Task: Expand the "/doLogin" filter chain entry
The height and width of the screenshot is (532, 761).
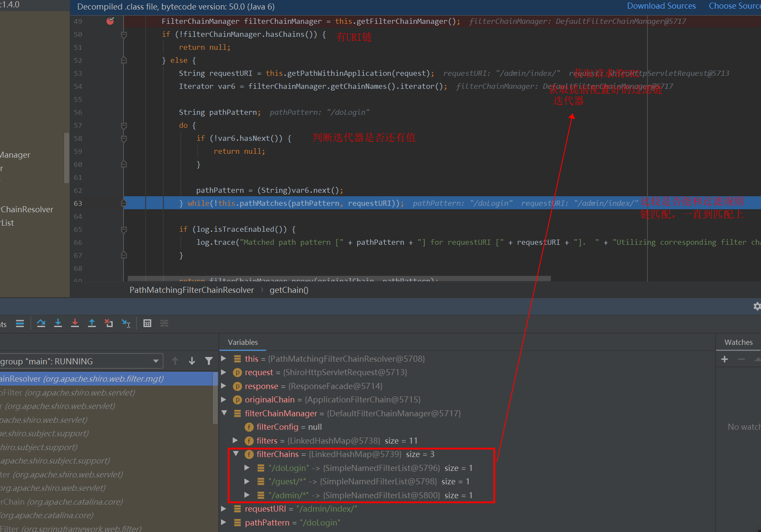Action: 247,468
